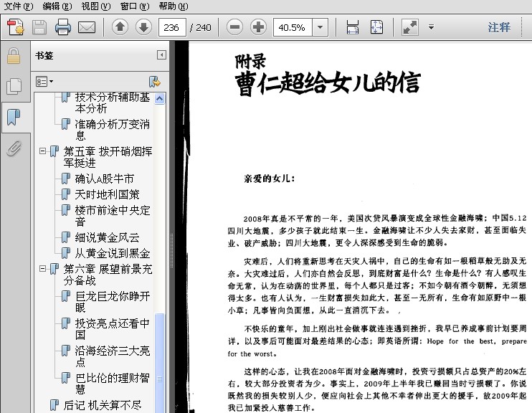
Task: Open the zoom level dropdown arrow
Action: click(x=320, y=27)
